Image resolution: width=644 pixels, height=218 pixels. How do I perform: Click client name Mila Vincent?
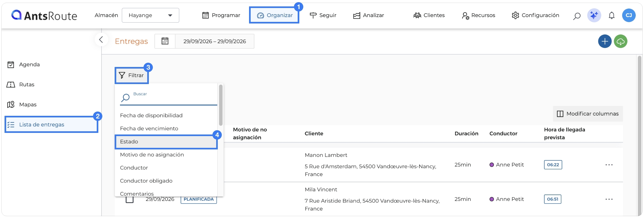click(321, 189)
